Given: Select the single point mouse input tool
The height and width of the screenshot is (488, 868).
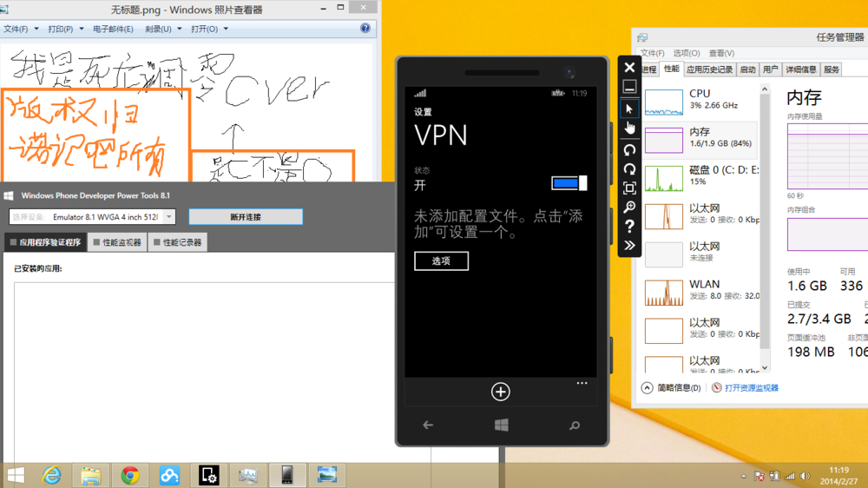Looking at the screenshot, I should click(629, 109).
